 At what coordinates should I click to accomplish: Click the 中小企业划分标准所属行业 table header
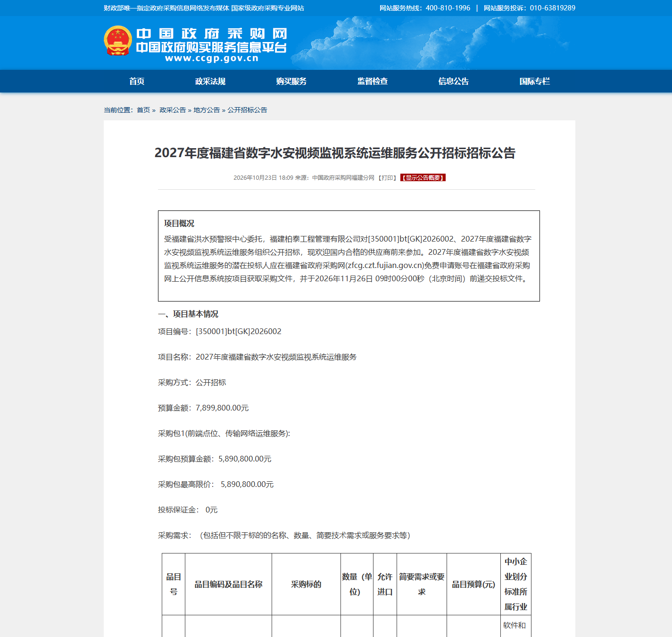click(516, 584)
